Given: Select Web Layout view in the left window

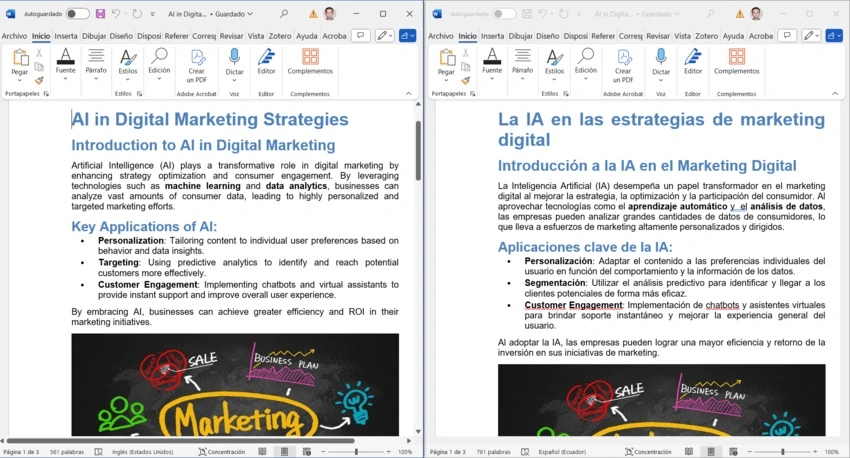Looking at the screenshot, I should [306, 451].
